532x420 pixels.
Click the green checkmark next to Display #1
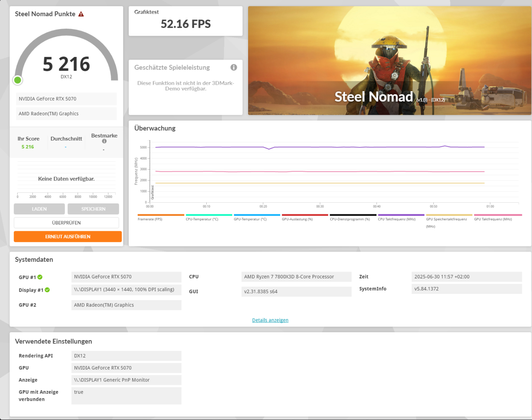47,290
